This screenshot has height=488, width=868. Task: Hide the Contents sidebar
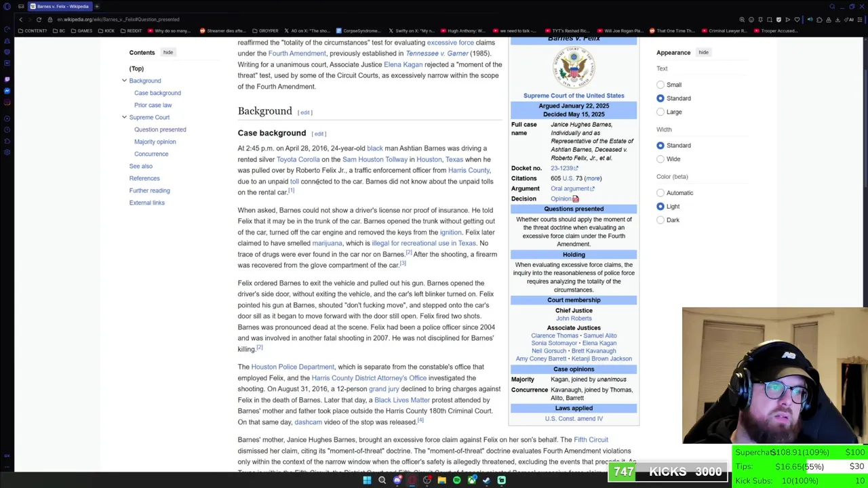(167, 52)
